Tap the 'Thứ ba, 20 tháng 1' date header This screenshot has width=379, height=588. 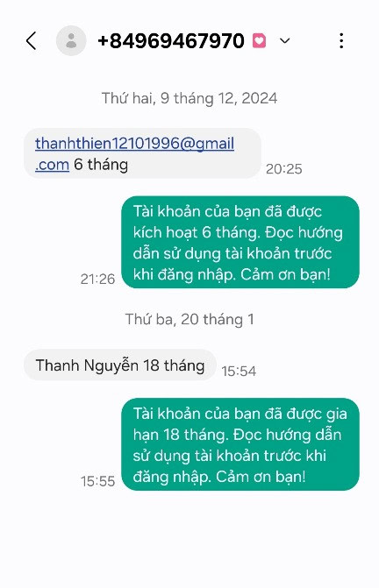[x=189, y=320]
